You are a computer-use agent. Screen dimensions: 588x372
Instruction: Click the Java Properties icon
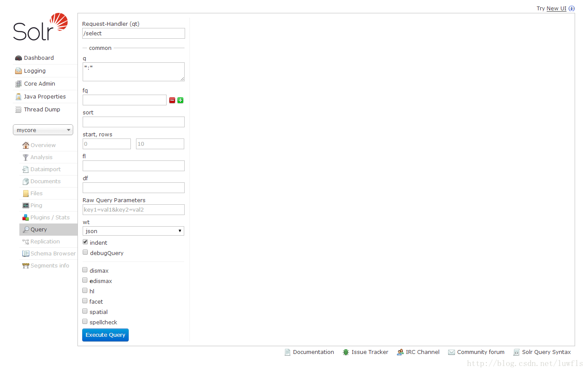18,97
